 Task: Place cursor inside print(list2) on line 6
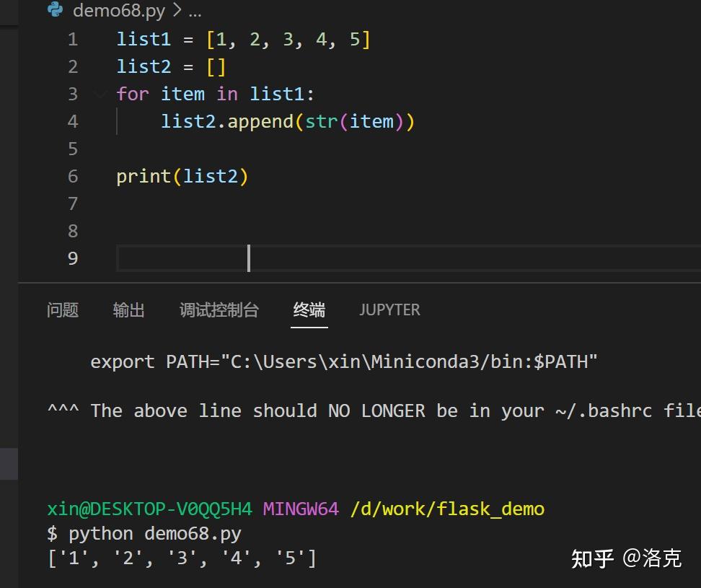click(182, 175)
